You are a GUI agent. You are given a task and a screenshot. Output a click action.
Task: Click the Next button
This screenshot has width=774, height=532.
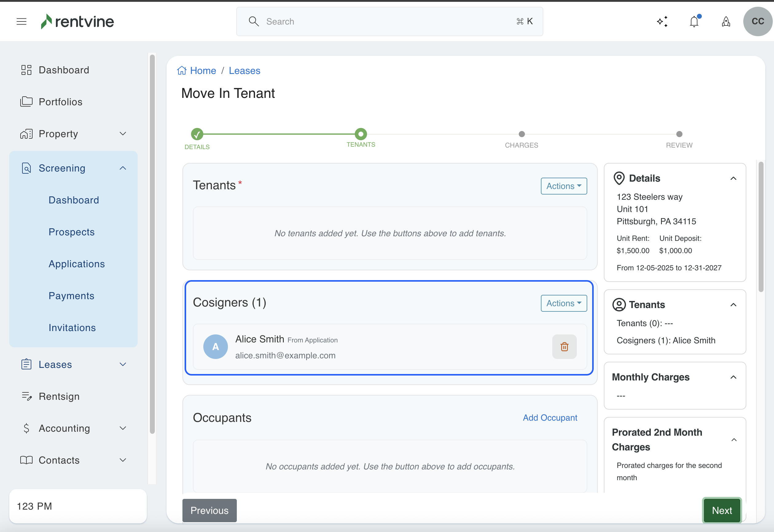(721, 510)
